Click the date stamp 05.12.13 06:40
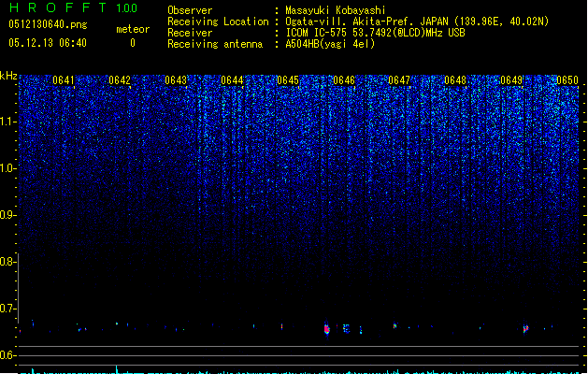Screen dimensions: 588x374 coord(48,43)
